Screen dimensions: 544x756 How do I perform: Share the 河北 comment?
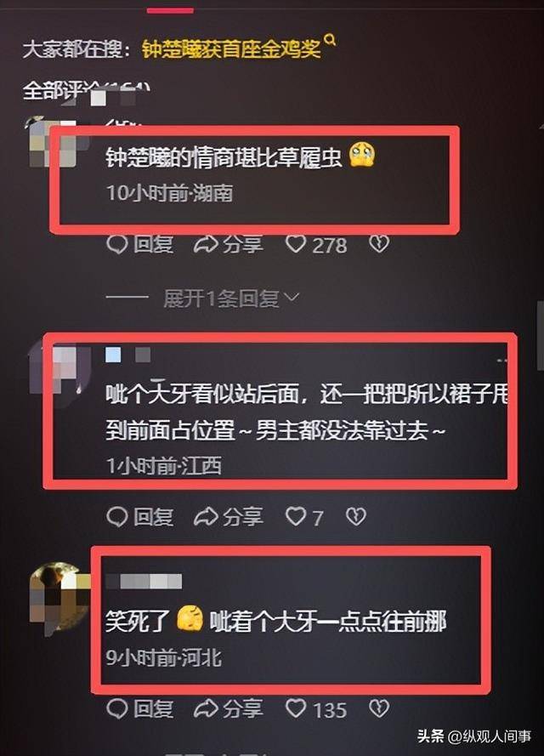[229, 708]
